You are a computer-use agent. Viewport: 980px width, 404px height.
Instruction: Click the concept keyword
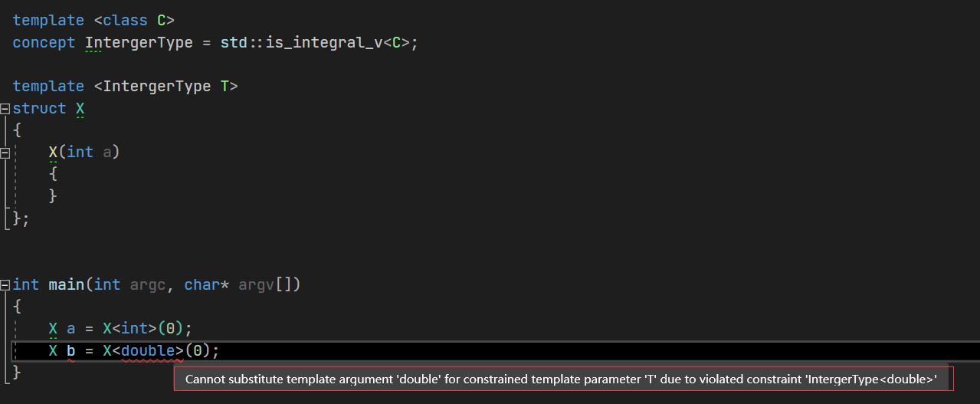click(x=44, y=43)
